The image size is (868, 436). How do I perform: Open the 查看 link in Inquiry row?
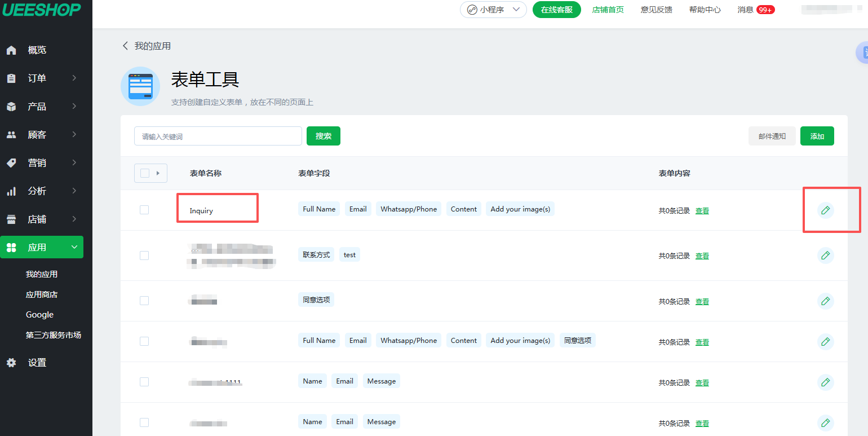coord(702,211)
